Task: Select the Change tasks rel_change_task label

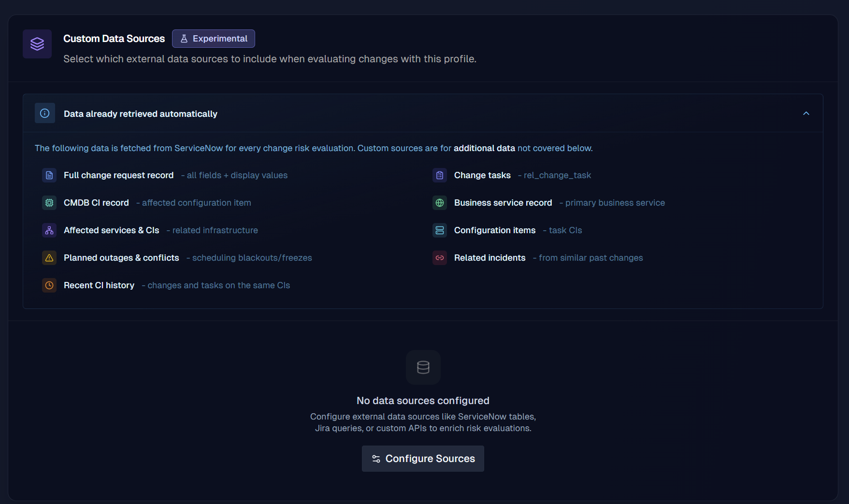Action: pos(554,175)
